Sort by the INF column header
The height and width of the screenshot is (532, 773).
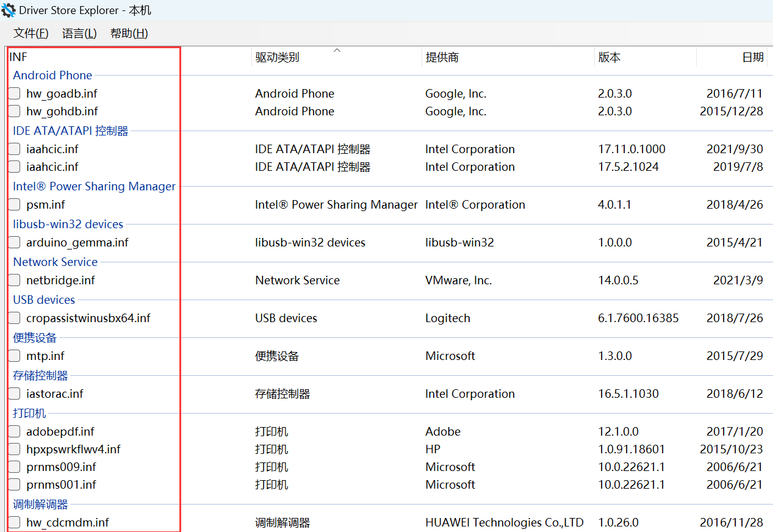pos(18,57)
